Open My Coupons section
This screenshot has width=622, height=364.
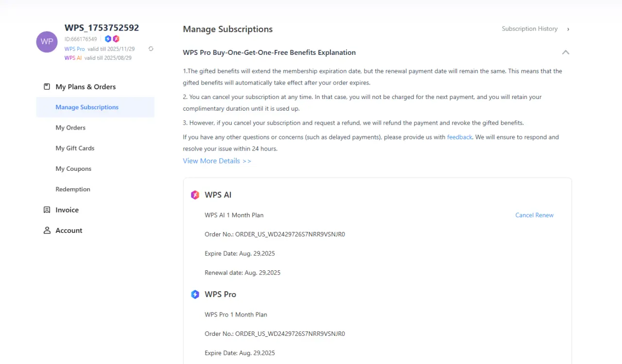tap(73, 168)
